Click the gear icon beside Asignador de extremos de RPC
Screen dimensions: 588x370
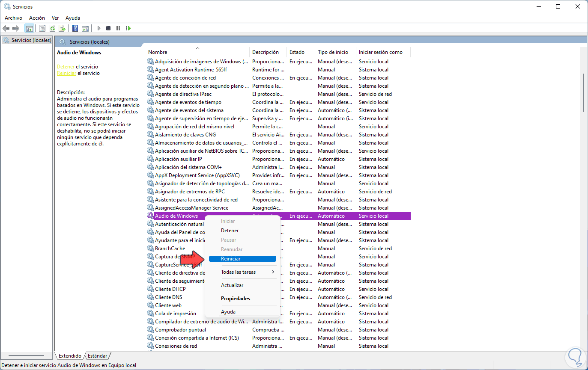pyautogui.click(x=150, y=192)
